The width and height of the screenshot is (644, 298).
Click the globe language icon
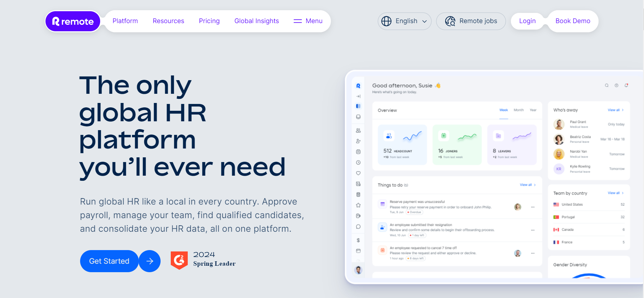(x=386, y=21)
